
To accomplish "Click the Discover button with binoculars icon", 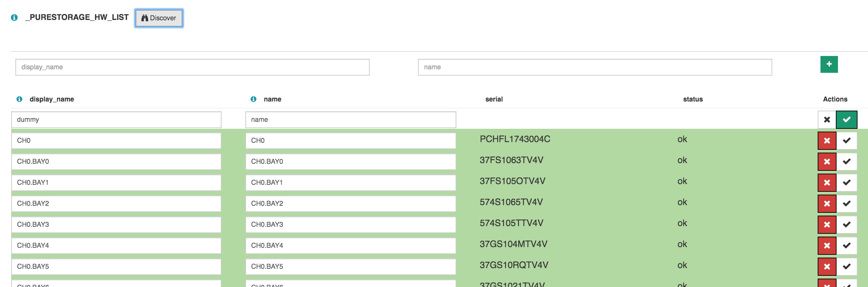I will point(159,18).
